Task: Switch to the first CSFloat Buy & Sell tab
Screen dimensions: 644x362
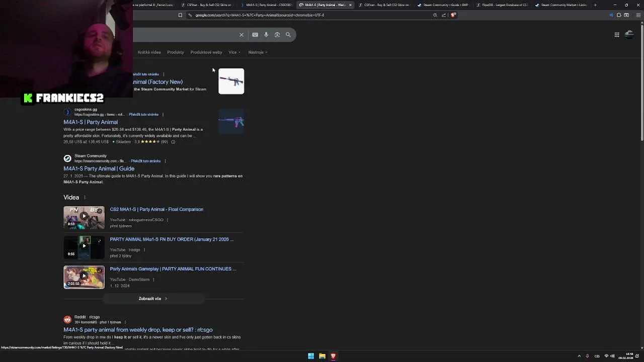Action: (207, 5)
